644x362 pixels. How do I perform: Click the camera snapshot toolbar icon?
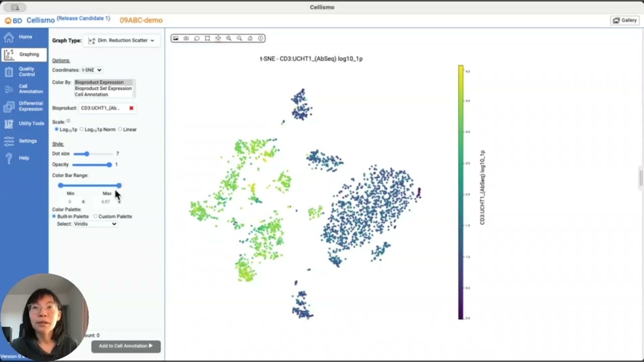186,38
